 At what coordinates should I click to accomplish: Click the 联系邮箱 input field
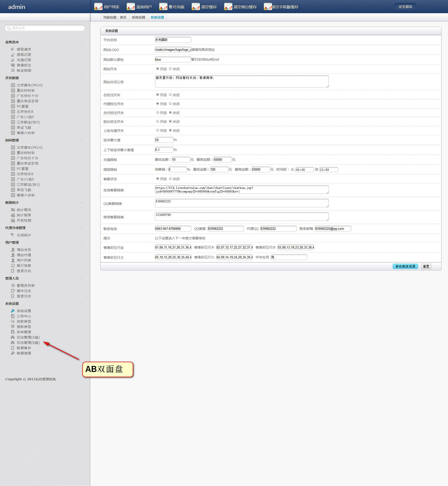pos(333,229)
